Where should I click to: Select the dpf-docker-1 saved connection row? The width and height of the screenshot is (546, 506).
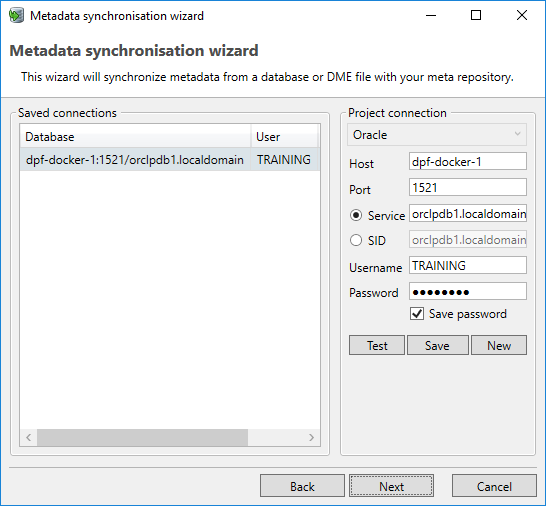(x=170, y=159)
